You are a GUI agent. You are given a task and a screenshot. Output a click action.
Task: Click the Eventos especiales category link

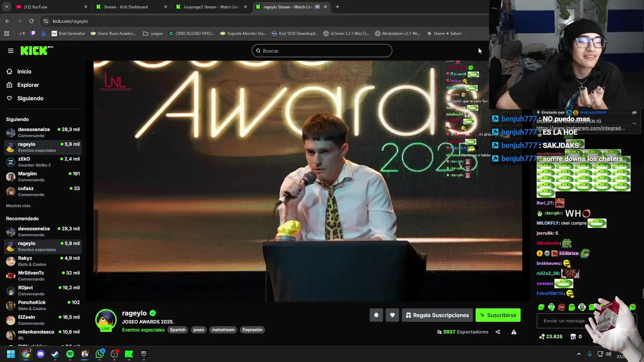pos(143,330)
